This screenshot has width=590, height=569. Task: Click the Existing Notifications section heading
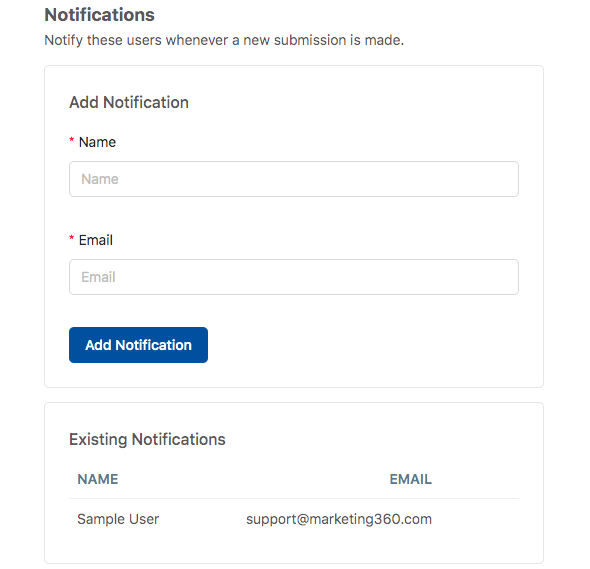(147, 440)
